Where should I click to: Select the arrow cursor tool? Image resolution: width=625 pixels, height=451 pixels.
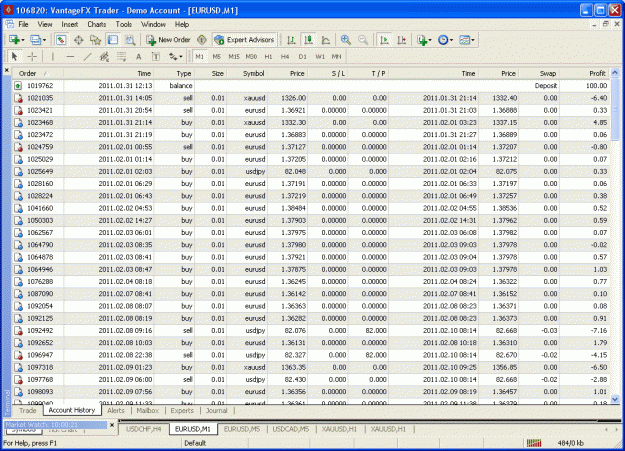[x=15, y=57]
